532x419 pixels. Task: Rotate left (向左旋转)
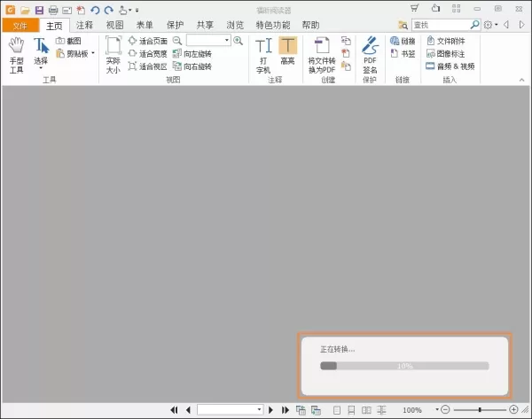click(x=192, y=53)
